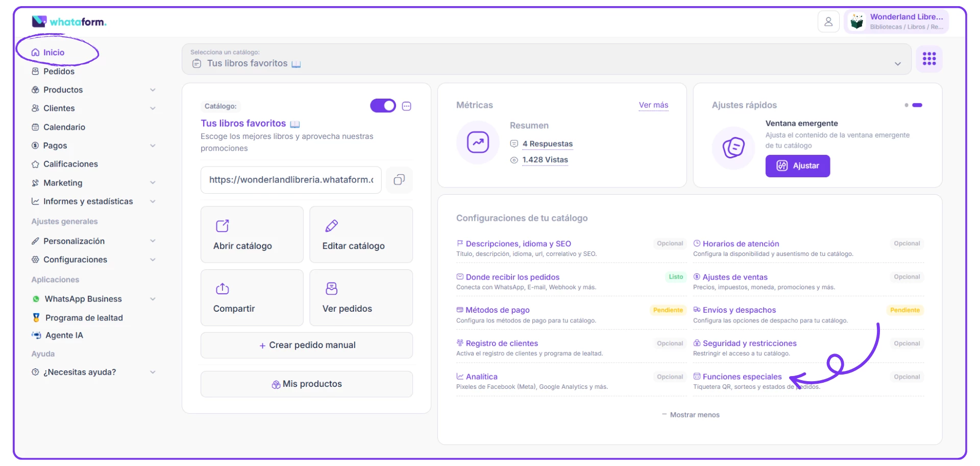The width and height of the screenshot is (980, 466).
Task: Click the Compartir tile
Action: pyautogui.click(x=252, y=298)
